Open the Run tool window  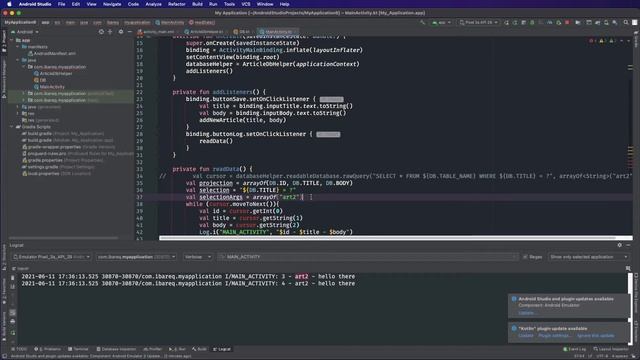pos(178,349)
